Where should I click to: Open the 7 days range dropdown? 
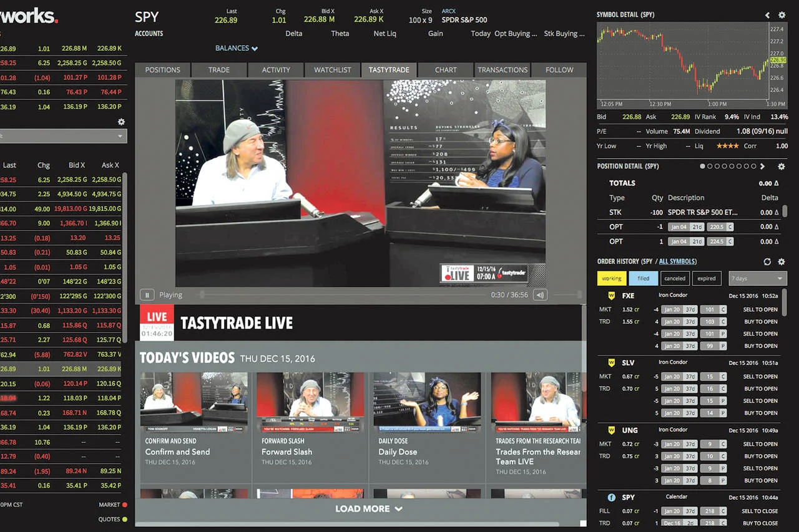pyautogui.click(x=758, y=278)
